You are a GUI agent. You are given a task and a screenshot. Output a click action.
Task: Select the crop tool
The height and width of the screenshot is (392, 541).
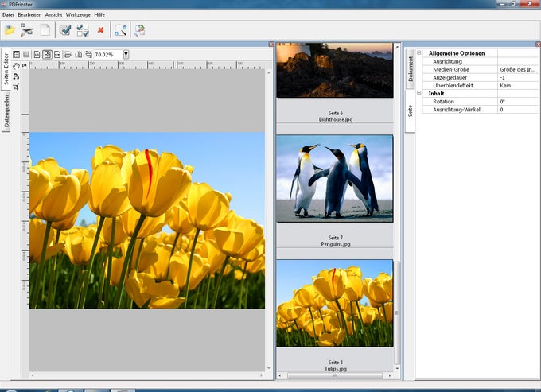16,87
